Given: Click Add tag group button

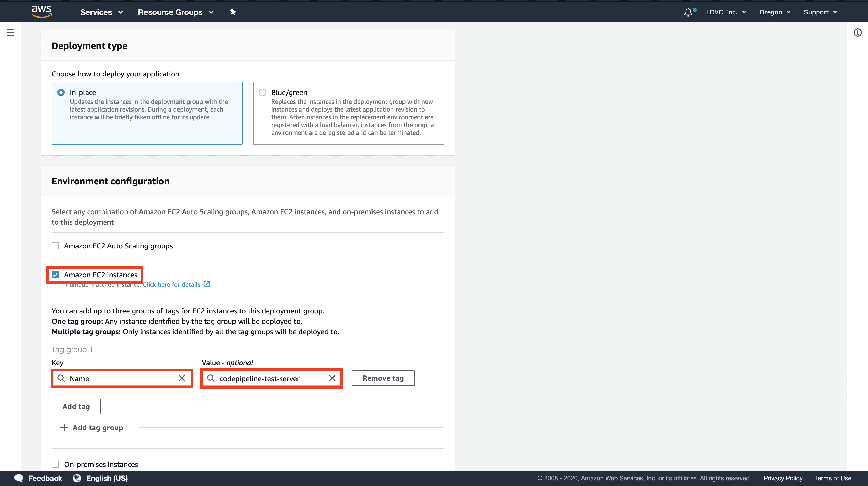Looking at the screenshot, I should (92, 428).
